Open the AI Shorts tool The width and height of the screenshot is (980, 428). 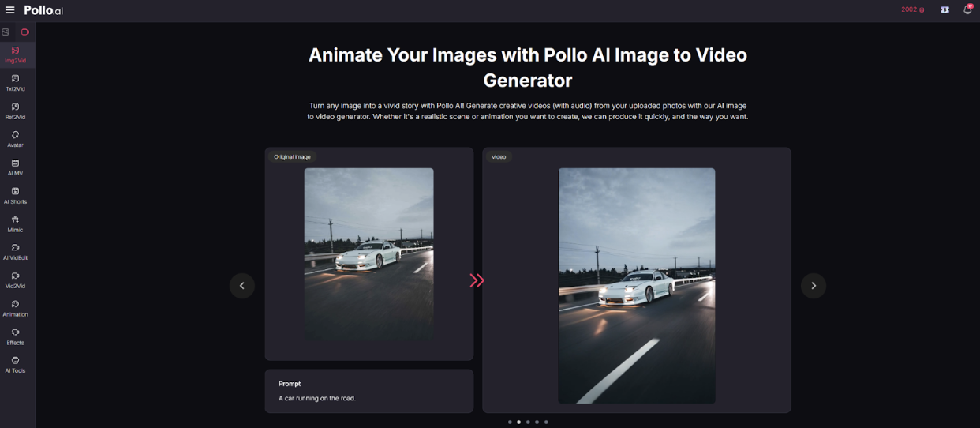15,195
